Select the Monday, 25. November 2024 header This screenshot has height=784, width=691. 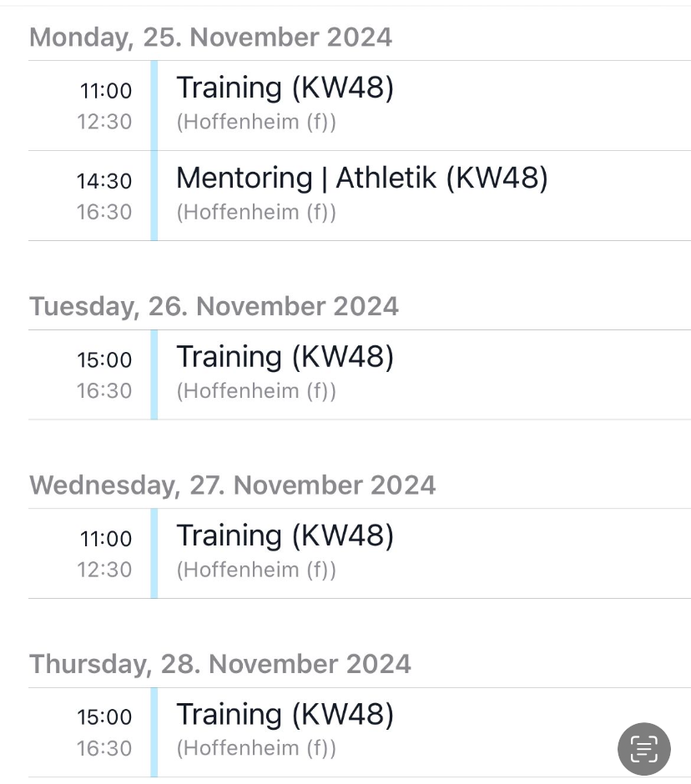coord(210,38)
